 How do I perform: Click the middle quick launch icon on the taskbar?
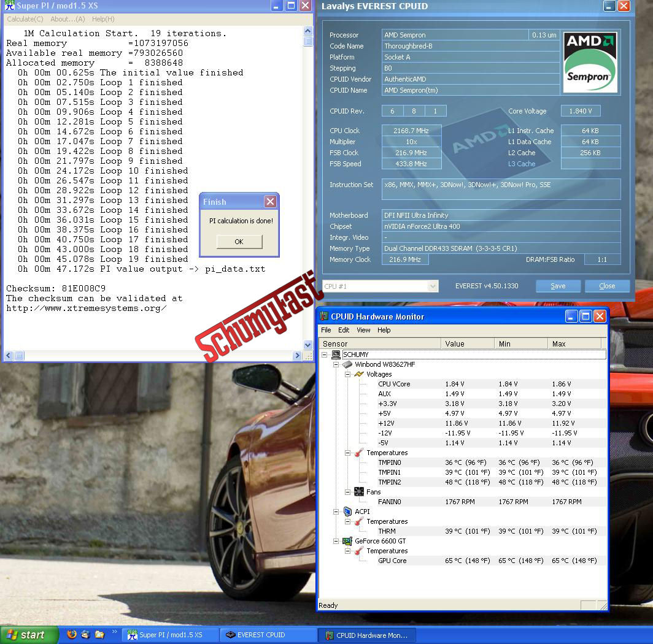(x=86, y=634)
